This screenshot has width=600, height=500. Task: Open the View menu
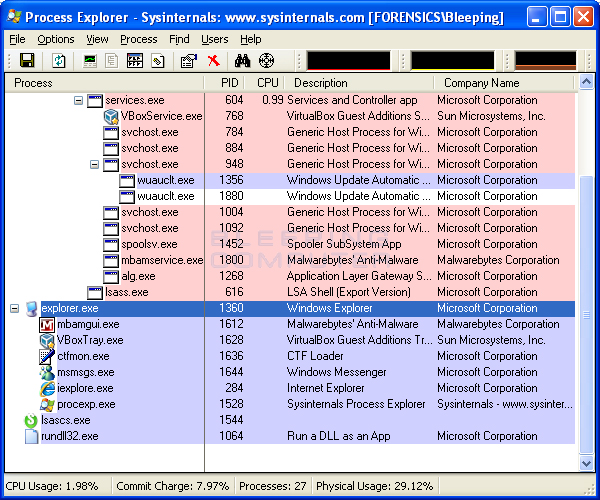pyautogui.click(x=97, y=39)
